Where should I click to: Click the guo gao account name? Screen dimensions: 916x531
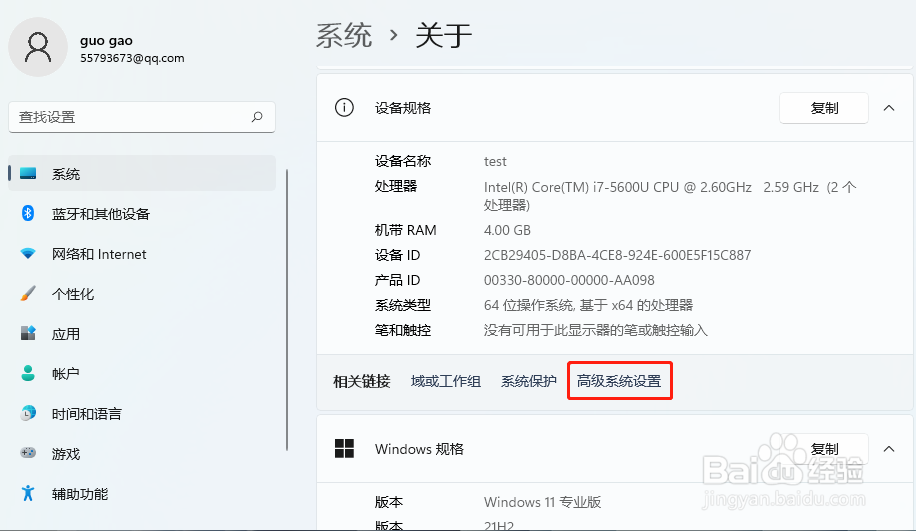pos(106,40)
